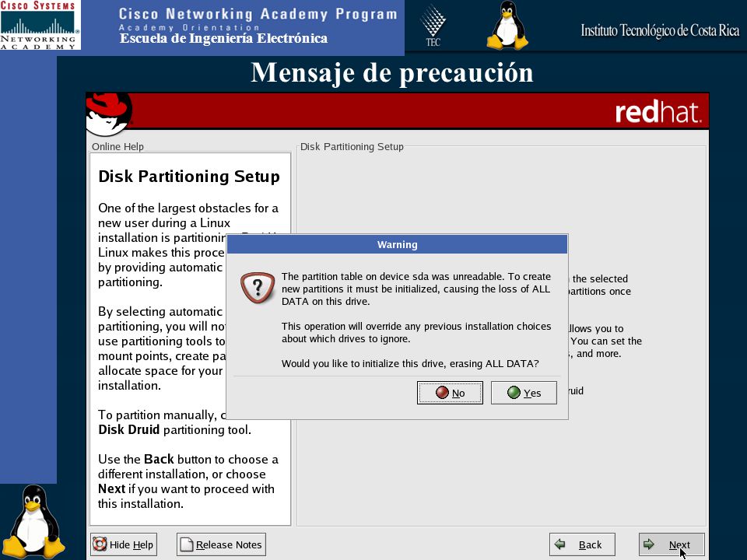Click the lifesaver icon on Hide Help
747x560 pixels.
(x=100, y=544)
